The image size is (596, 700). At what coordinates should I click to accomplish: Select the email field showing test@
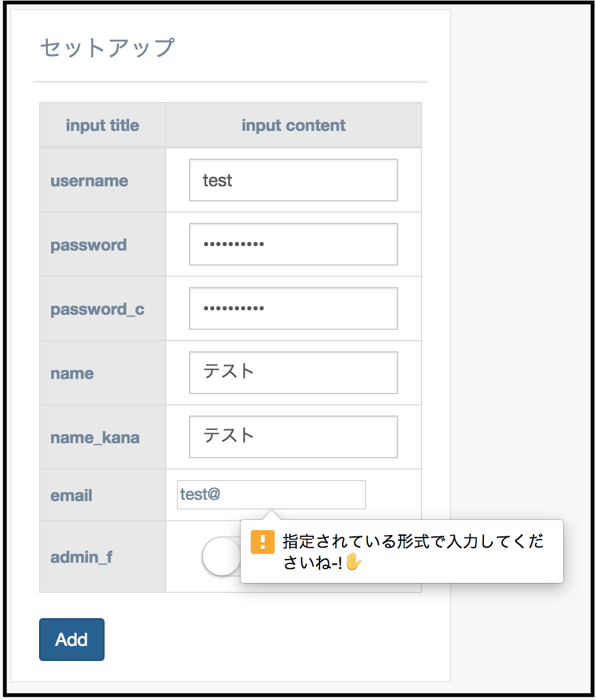click(x=271, y=495)
